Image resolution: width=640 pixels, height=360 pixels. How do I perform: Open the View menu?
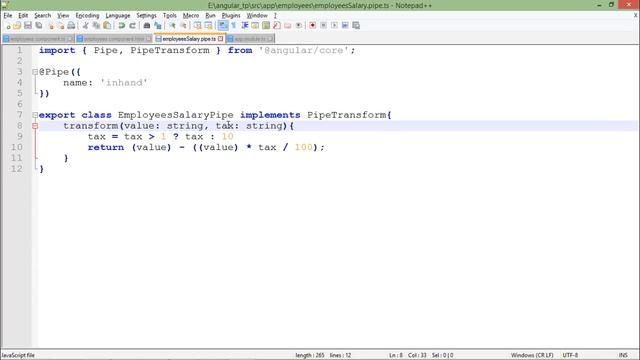tap(63, 16)
